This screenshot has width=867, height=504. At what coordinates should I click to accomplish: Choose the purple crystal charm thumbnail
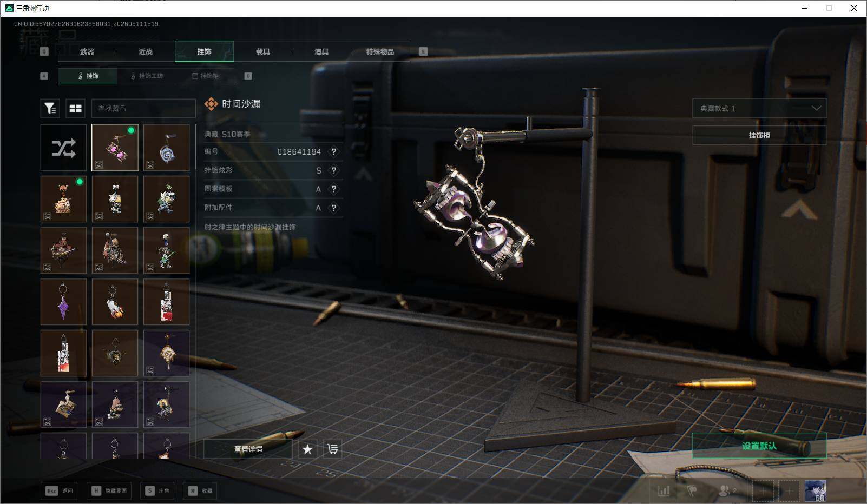tap(63, 302)
